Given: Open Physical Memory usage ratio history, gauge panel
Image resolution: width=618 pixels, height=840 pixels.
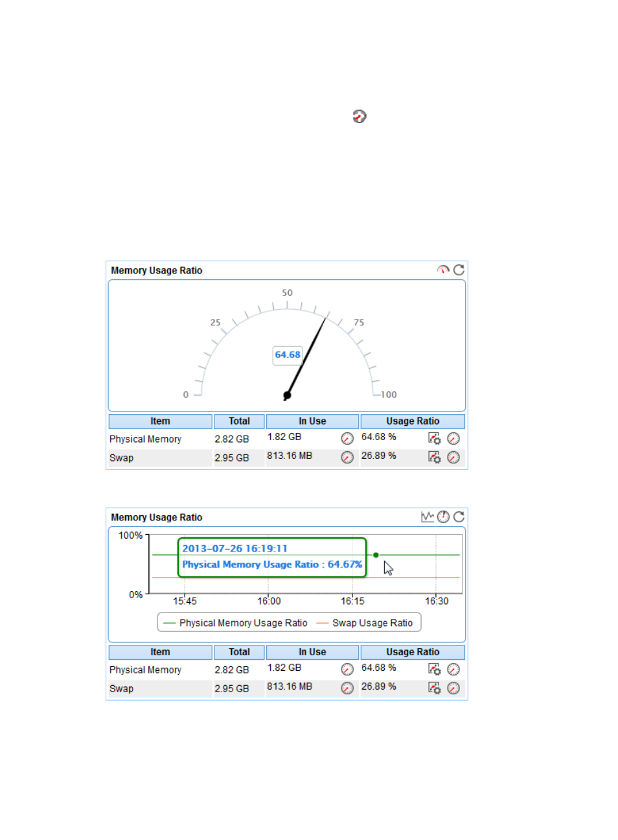Looking at the screenshot, I should (x=453, y=439).
